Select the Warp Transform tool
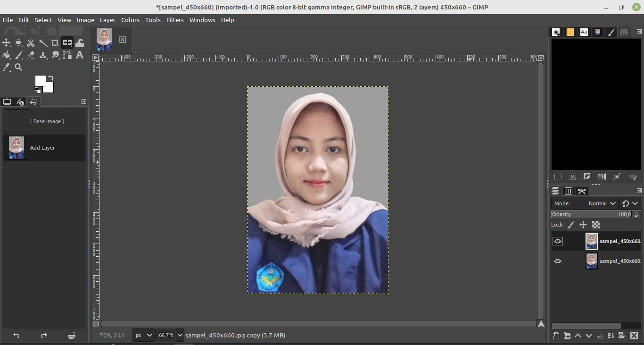Viewport: 644px width, 345px height. (80, 43)
